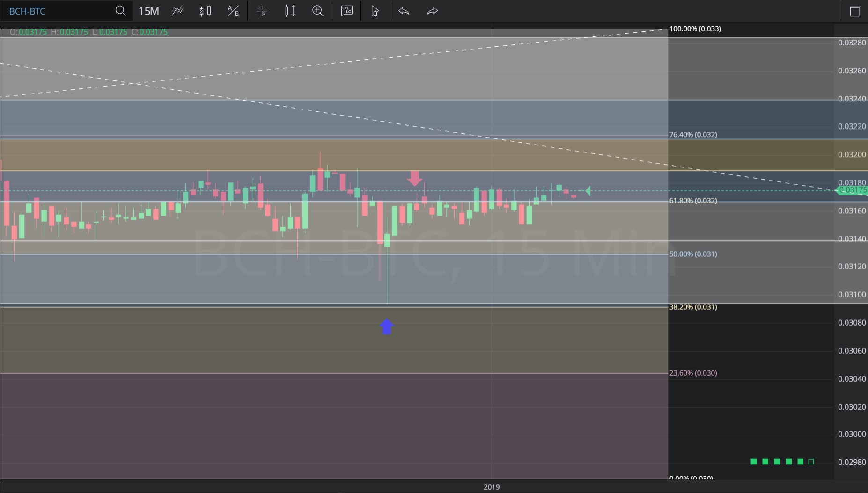The height and width of the screenshot is (493, 868).
Task: Open the indicators/studies icon
Action: pos(177,11)
